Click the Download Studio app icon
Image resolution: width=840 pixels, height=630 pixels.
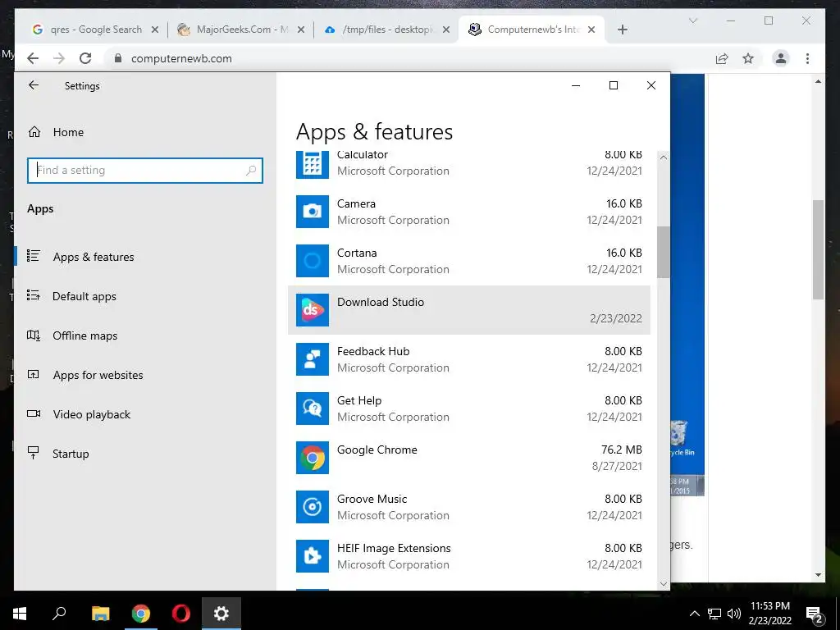(313, 310)
